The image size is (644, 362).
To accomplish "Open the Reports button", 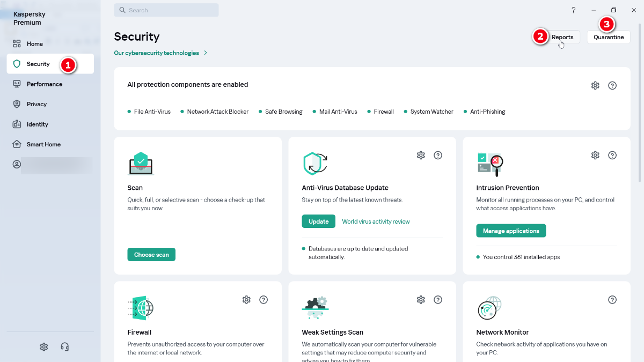I will pos(562,37).
